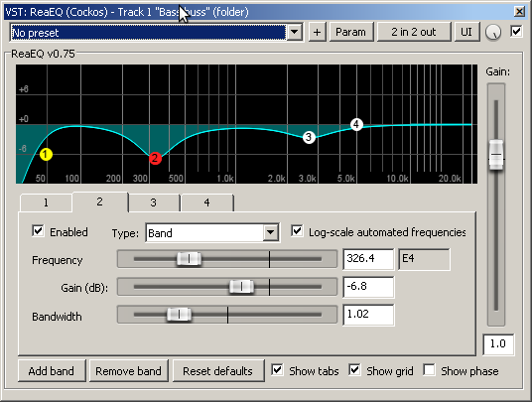The width and height of the screenshot is (532, 402).
Task: Click the plus preset button
Action: pyautogui.click(x=317, y=32)
